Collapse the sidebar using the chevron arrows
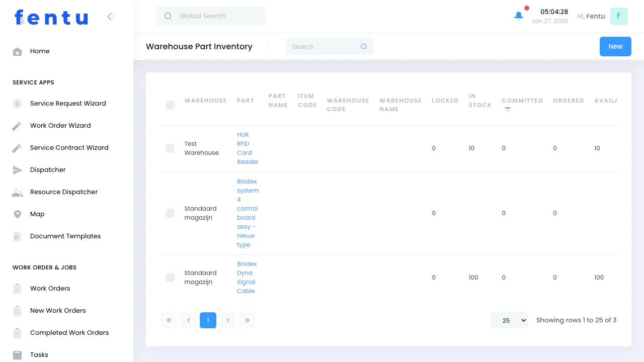Image resolution: width=644 pixels, height=362 pixels. coord(111,16)
